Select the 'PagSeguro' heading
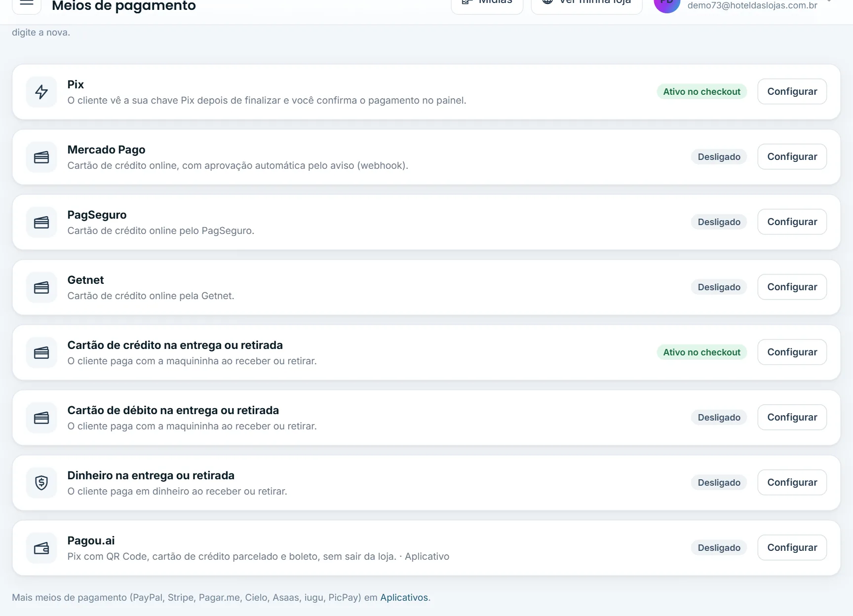The height and width of the screenshot is (616, 853). 97,215
